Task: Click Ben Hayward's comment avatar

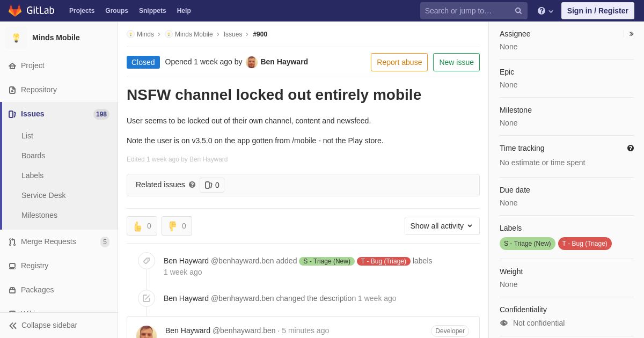Action: [147, 332]
